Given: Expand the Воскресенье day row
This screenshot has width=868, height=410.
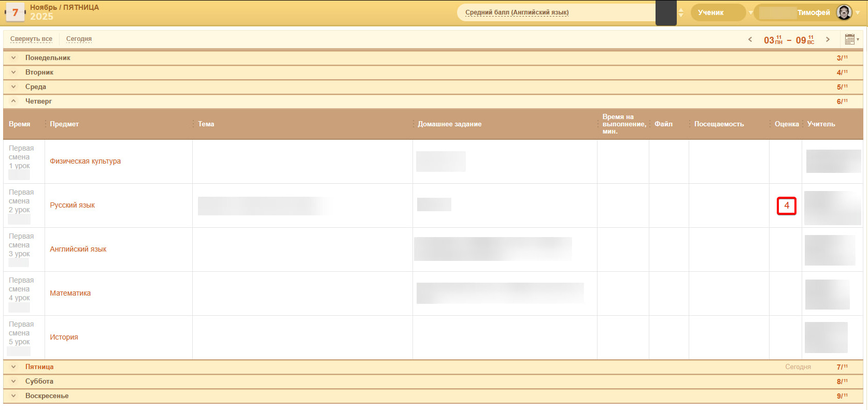Looking at the screenshot, I should pos(13,396).
